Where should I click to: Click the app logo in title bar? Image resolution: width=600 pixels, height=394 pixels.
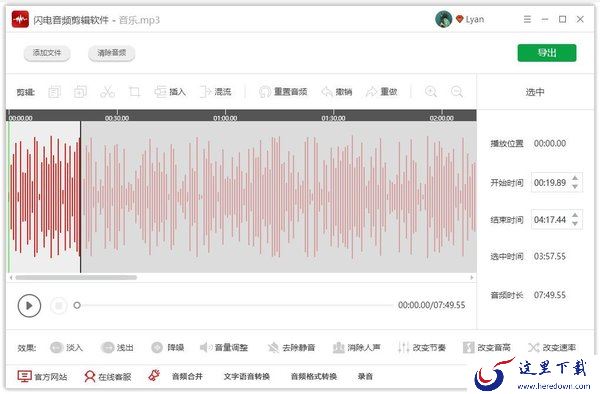tap(20, 19)
